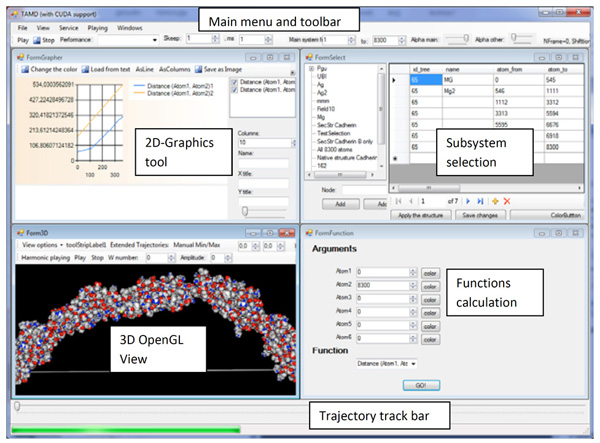The height and width of the screenshot is (443, 600).
Task: Open the File menu
Action: point(23,28)
